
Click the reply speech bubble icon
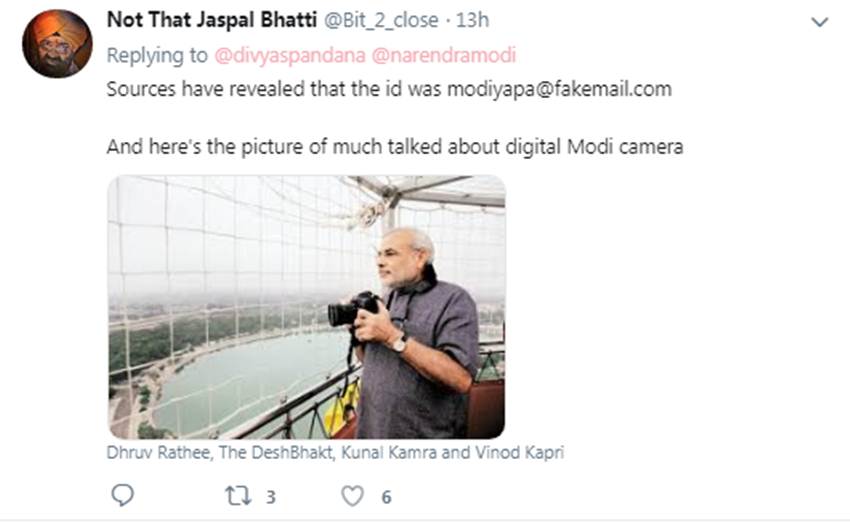click(122, 495)
